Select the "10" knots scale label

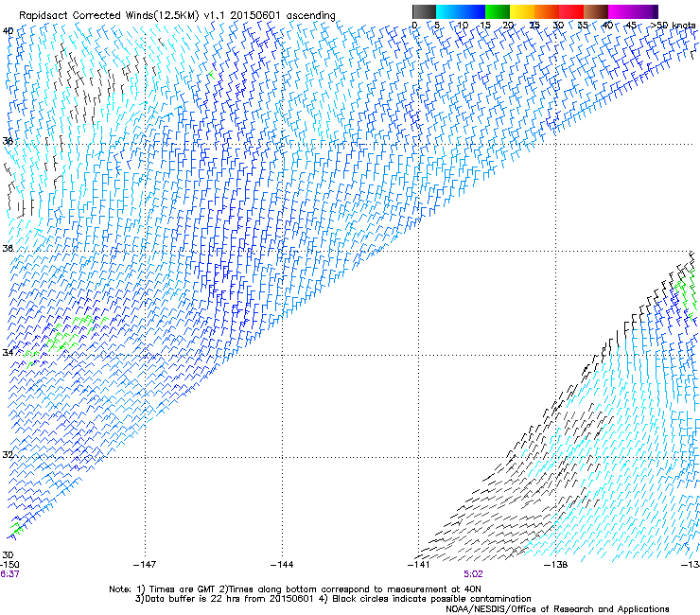[463, 26]
